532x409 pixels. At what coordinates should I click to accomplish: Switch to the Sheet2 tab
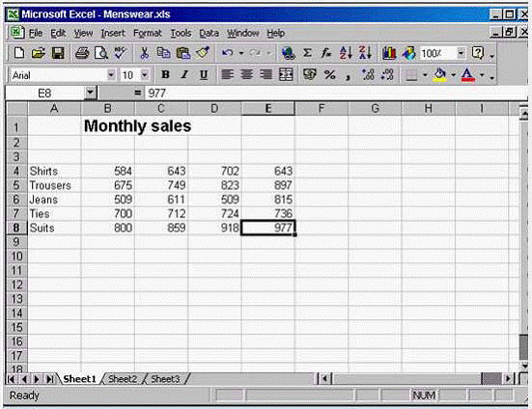pyautogui.click(x=123, y=379)
